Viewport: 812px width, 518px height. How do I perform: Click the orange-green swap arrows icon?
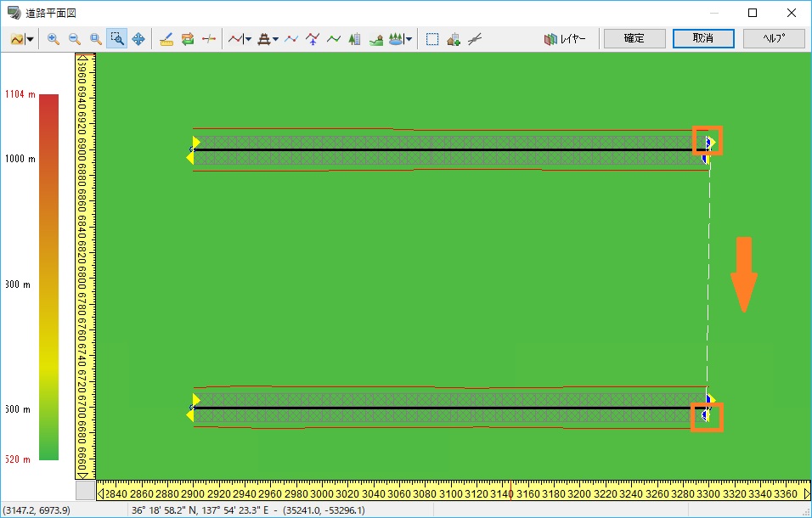(188, 39)
